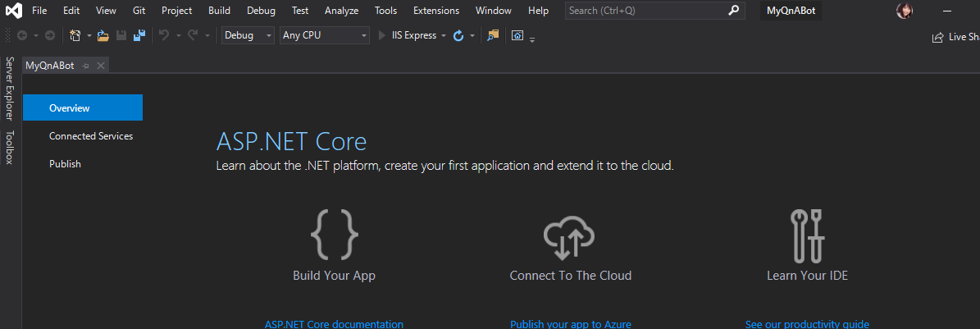Click the Build Your App label
Screen dimensions: 980x329
(x=334, y=275)
